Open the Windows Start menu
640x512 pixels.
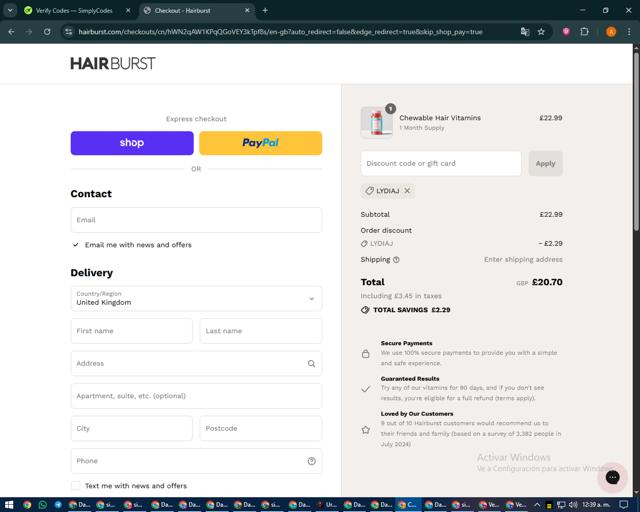click(9, 505)
